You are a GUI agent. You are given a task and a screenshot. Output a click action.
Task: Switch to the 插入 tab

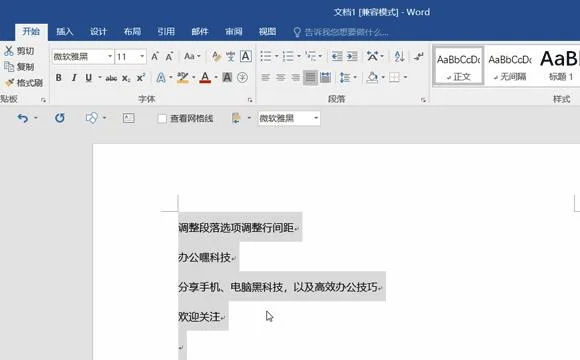[65, 32]
